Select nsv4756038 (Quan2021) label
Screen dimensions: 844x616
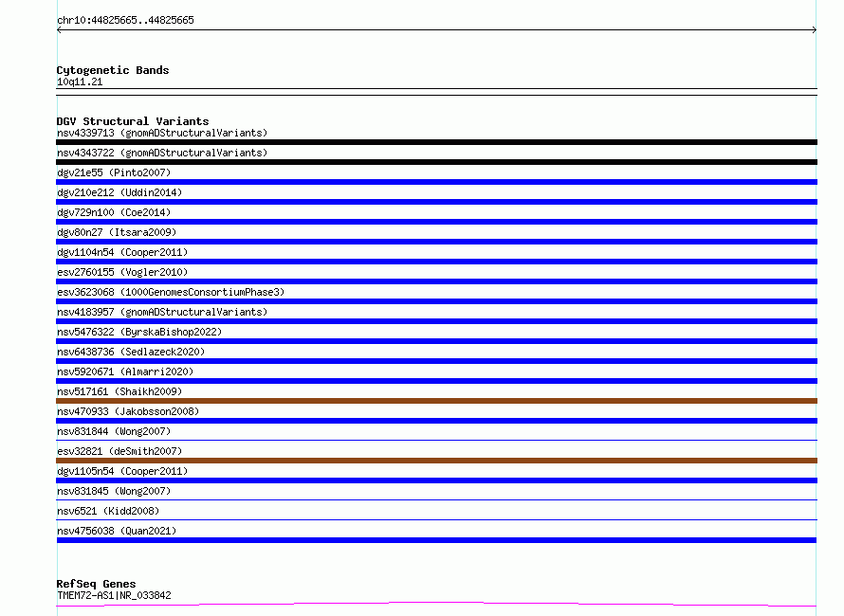tap(117, 531)
